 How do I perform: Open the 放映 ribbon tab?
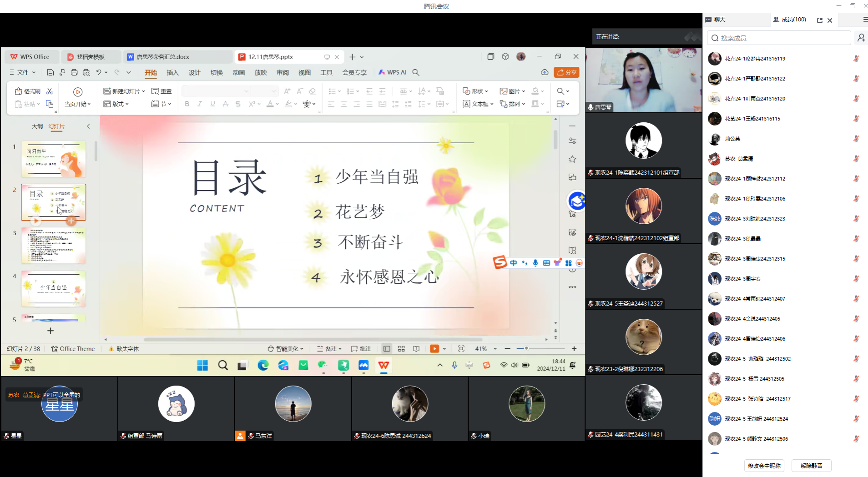pos(261,72)
